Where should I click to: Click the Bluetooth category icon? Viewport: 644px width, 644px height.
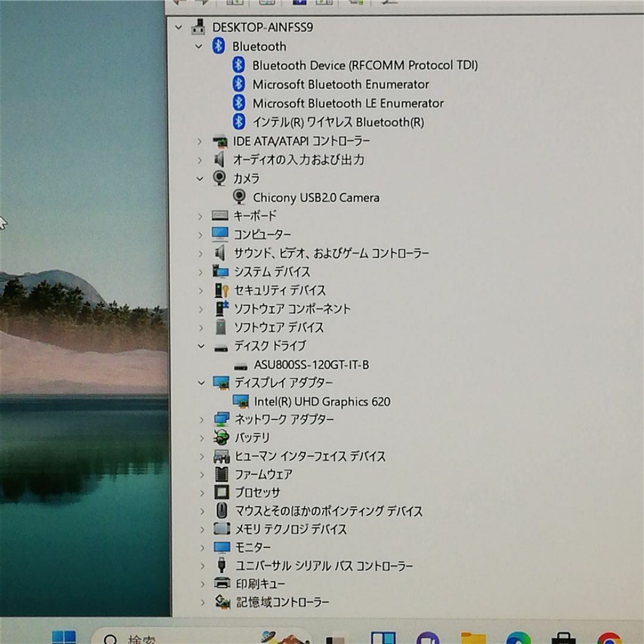pos(218,45)
